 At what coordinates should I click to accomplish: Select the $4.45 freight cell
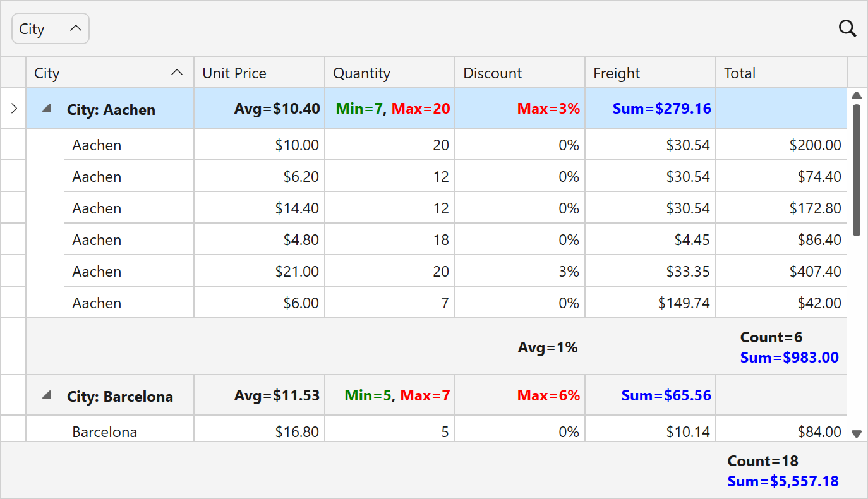[650, 239]
